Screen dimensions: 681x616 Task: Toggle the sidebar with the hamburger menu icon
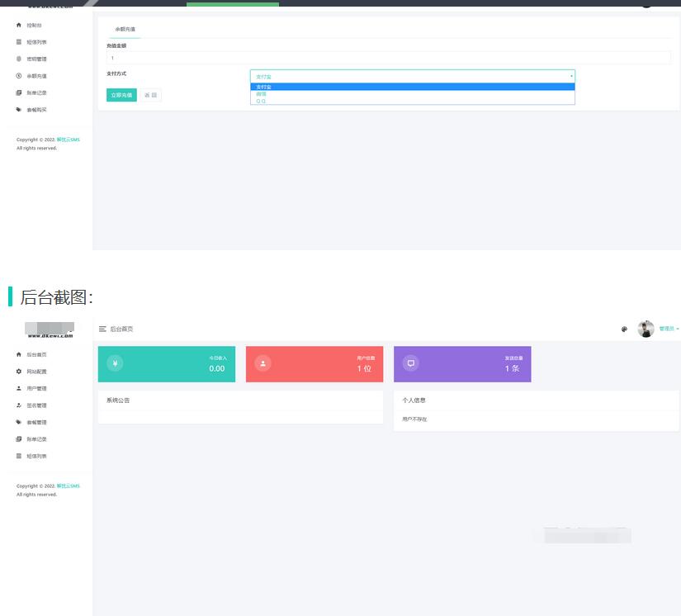click(x=102, y=329)
